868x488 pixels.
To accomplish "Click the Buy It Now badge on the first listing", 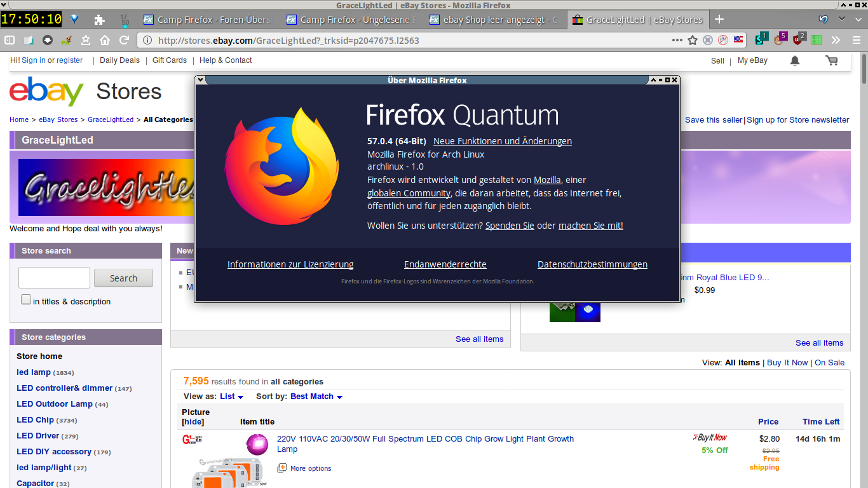I will tap(710, 437).
